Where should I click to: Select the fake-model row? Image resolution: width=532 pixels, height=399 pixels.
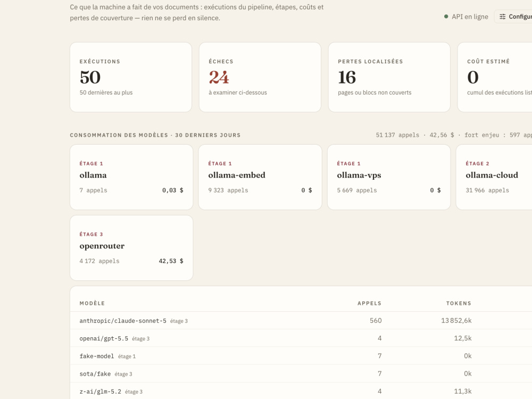301,356
